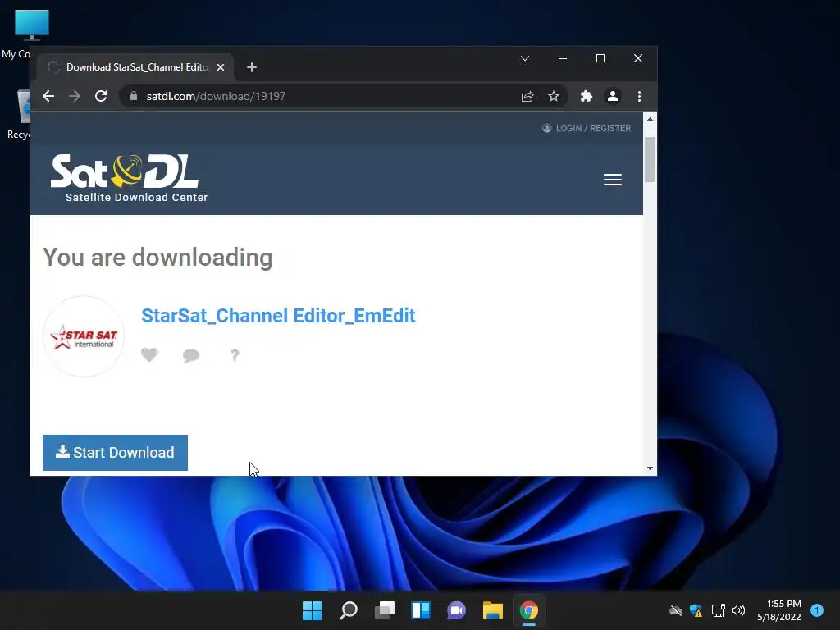Close the Chrome window
Viewport: 840px width, 630px height.
tap(638, 58)
